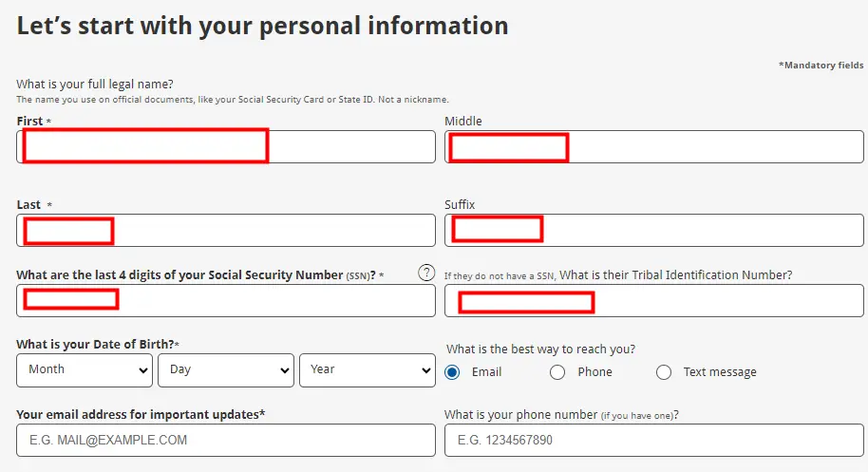Click the Day dropdown chevron arrow
Viewport: 868px width, 472px height.
285,370
